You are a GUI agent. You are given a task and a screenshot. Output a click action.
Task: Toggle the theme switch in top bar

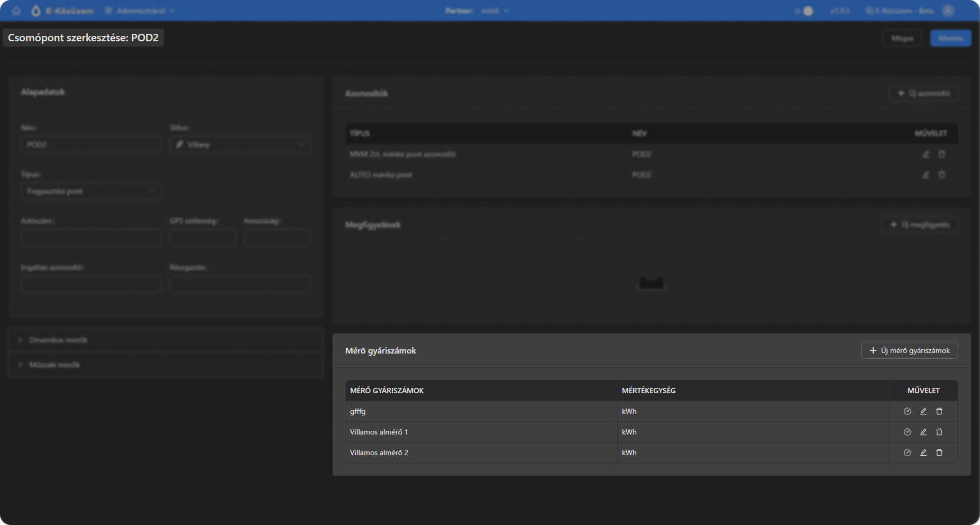804,11
